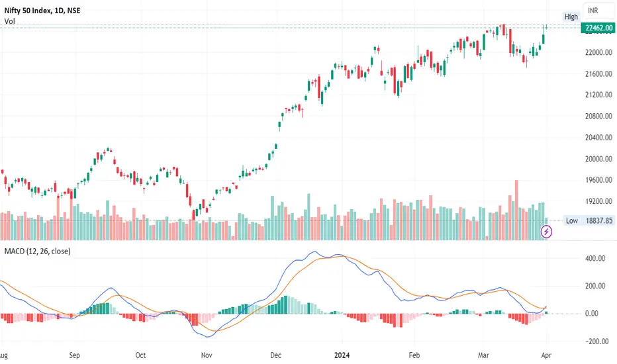Screen dimensions: 617x364
Task: Click the Mar label on time axis
Action: (483, 355)
